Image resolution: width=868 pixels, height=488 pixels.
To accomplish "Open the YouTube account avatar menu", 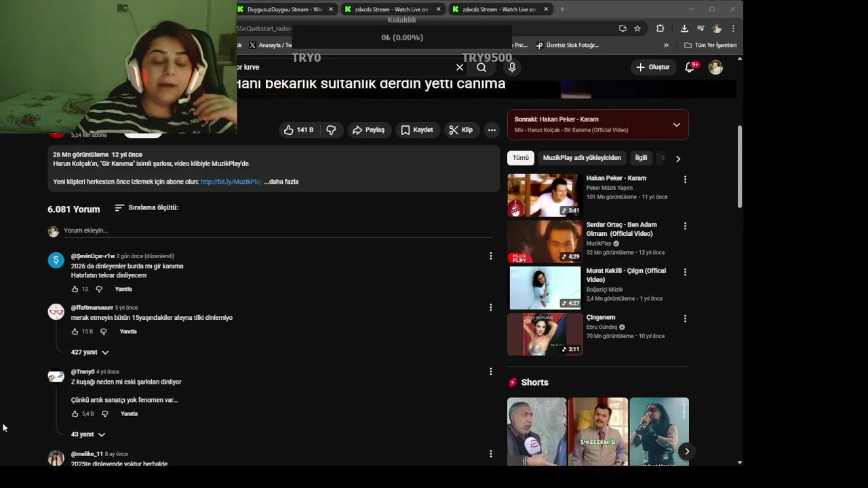I will coord(715,67).
